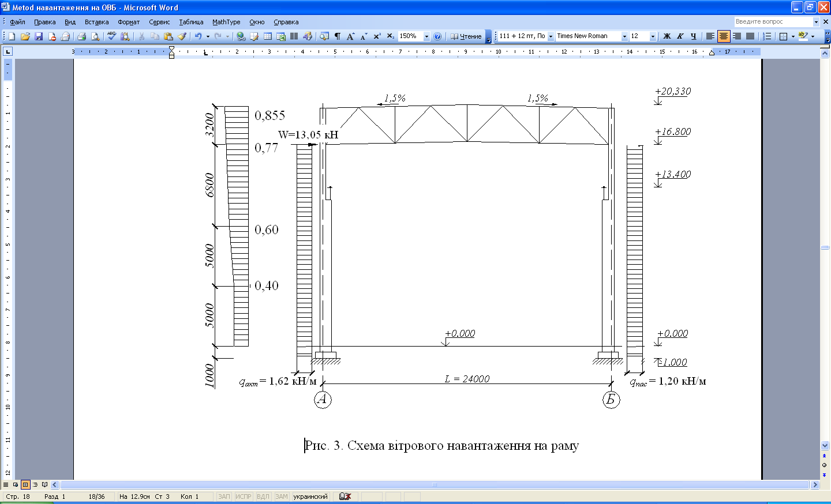Expand the Undo history arrow

(x=208, y=36)
